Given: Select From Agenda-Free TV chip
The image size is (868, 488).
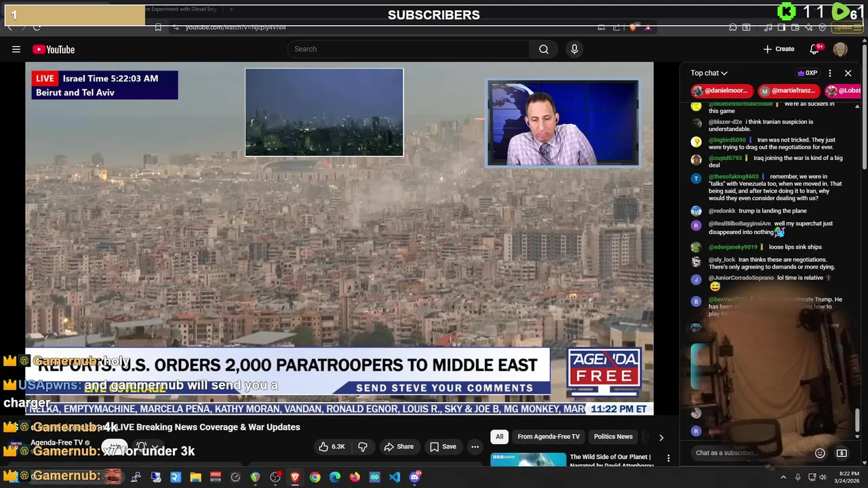Looking at the screenshot, I should (x=548, y=436).
